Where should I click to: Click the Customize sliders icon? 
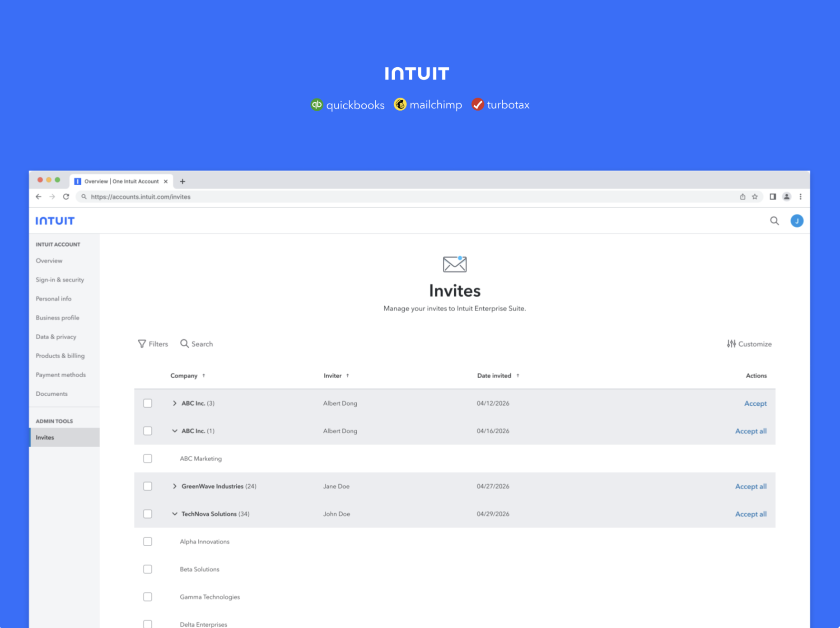point(731,344)
